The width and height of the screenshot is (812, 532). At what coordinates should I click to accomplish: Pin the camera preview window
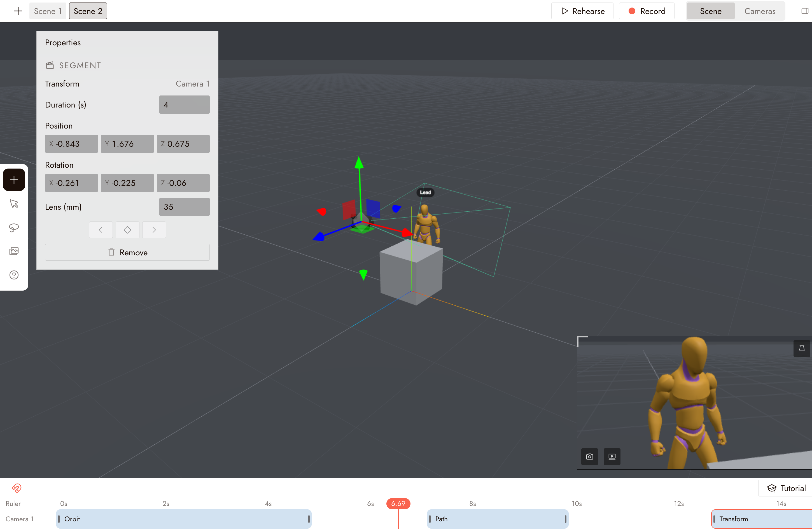tap(802, 348)
